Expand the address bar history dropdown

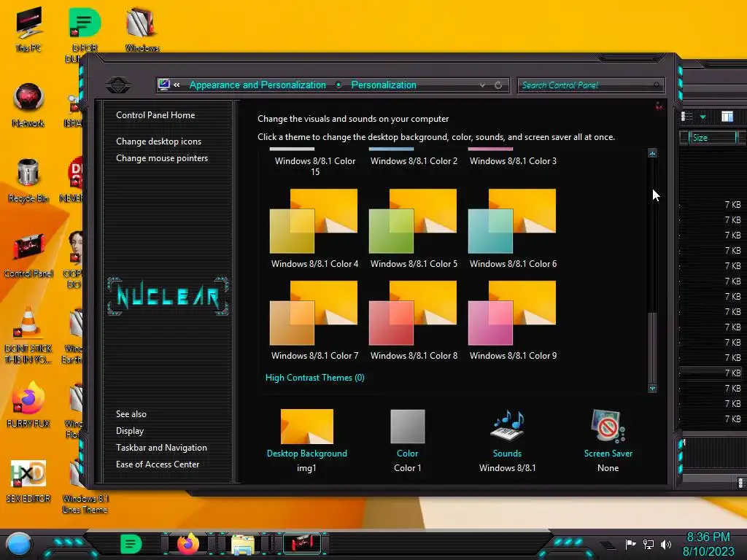pos(483,85)
